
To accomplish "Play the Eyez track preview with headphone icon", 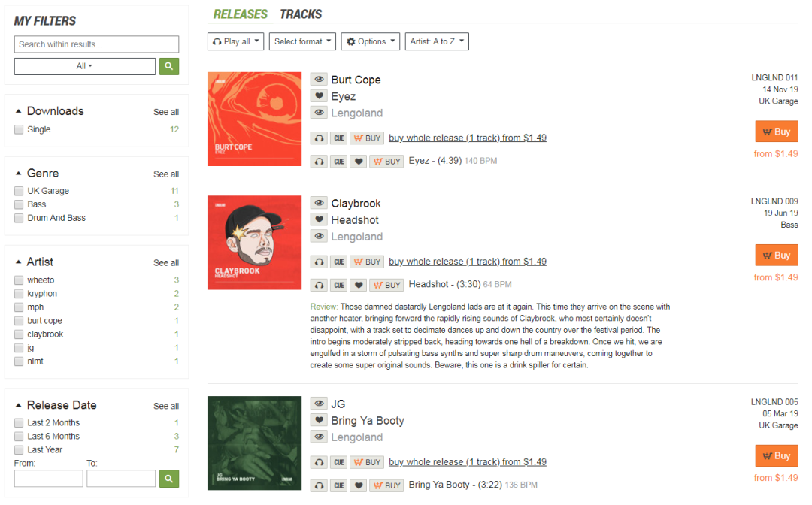I will click(319, 162).
